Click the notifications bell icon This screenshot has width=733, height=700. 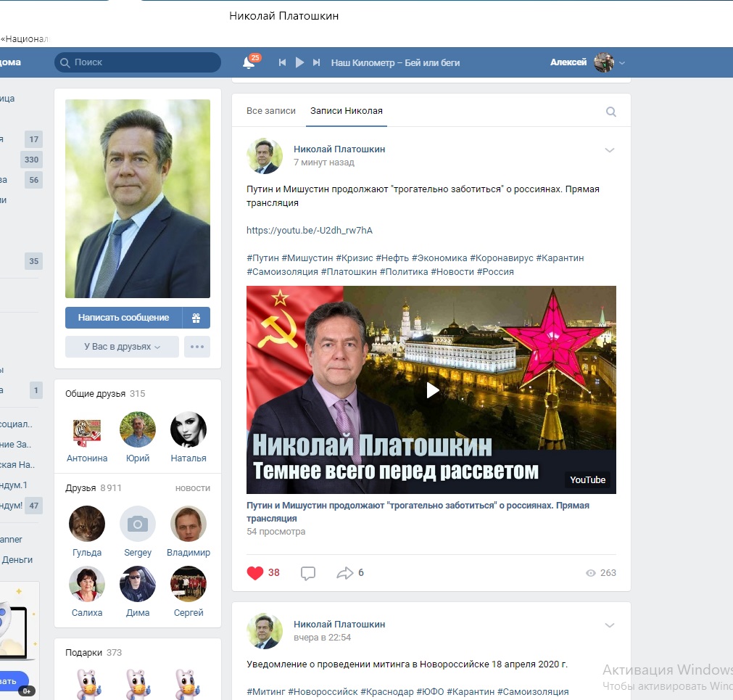(x=249, y=63)
